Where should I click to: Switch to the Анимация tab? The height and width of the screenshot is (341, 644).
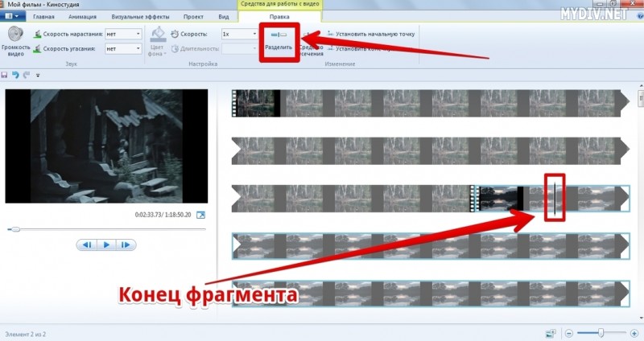pos(82,17)
